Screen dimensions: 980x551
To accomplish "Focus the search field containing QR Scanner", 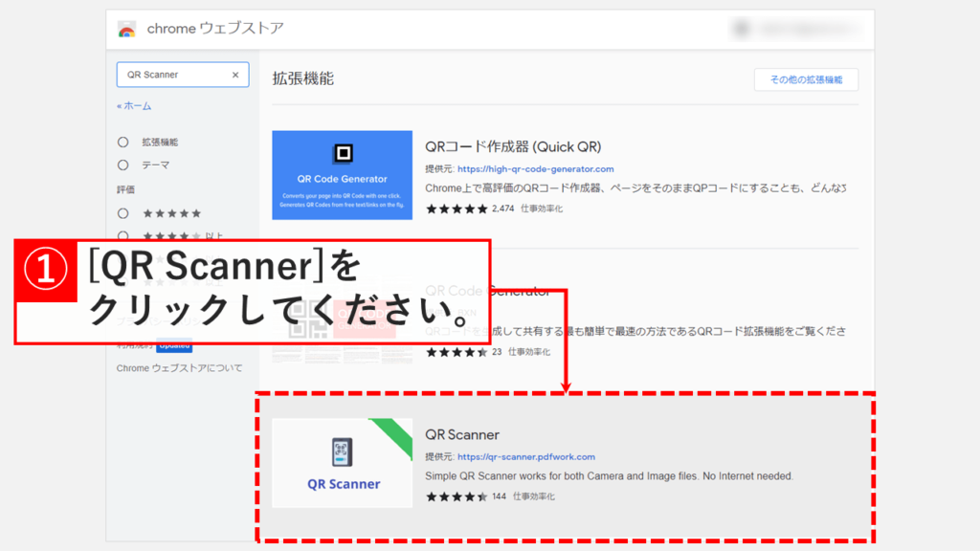I will (172, 75).
